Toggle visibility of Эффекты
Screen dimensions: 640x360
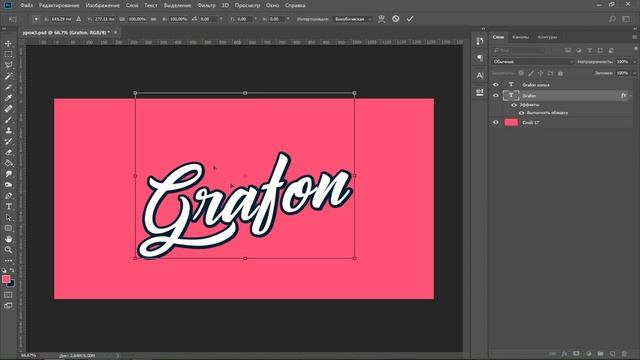tap(514, 105)
